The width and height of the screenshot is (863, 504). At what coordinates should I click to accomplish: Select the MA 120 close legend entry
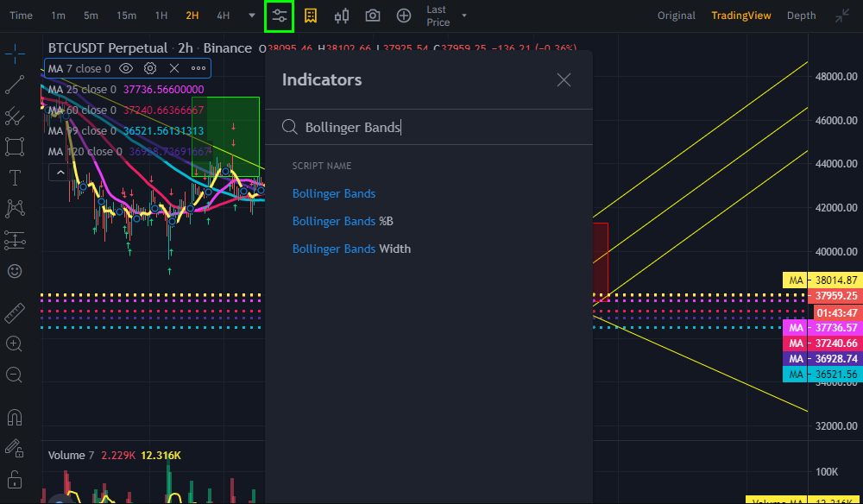pyautogui.click(x=85, y=151)
